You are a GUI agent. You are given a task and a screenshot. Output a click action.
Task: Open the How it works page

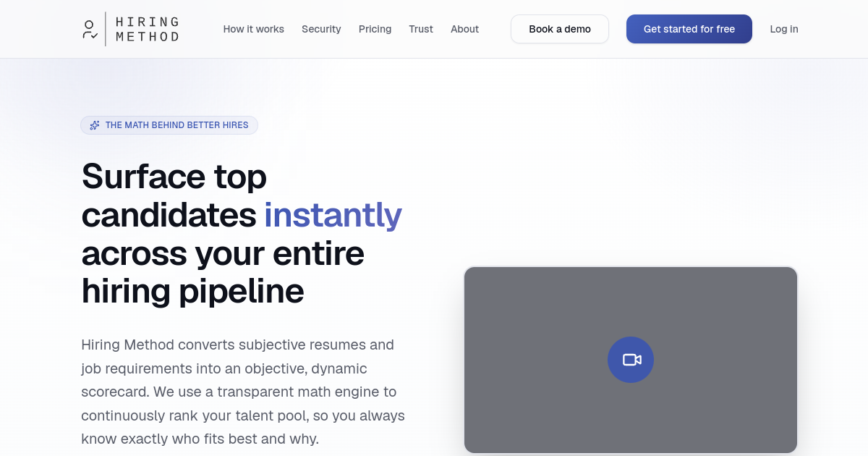[x=253, y=29]
